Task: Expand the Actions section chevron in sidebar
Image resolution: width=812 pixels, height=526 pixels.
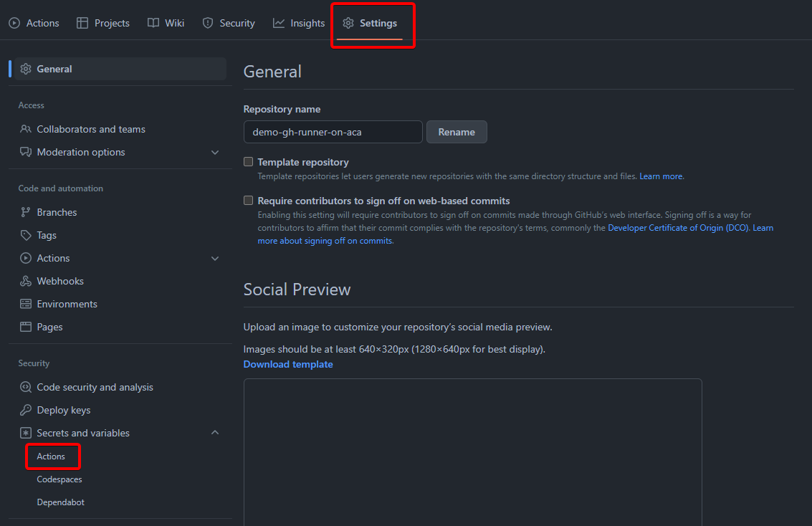Action: [215, 258]
